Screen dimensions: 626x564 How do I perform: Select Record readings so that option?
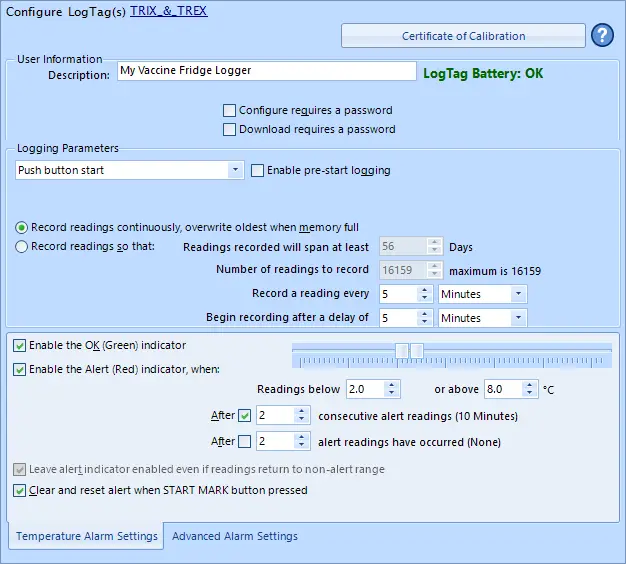pos(22,247)
